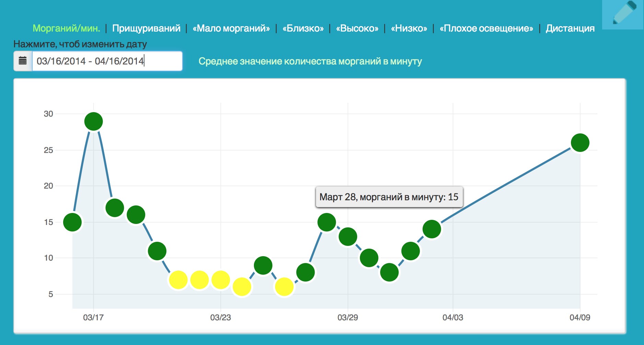The image size is (644, 345).
Task: Open the «Низко» tab
Action: point(409,28)
